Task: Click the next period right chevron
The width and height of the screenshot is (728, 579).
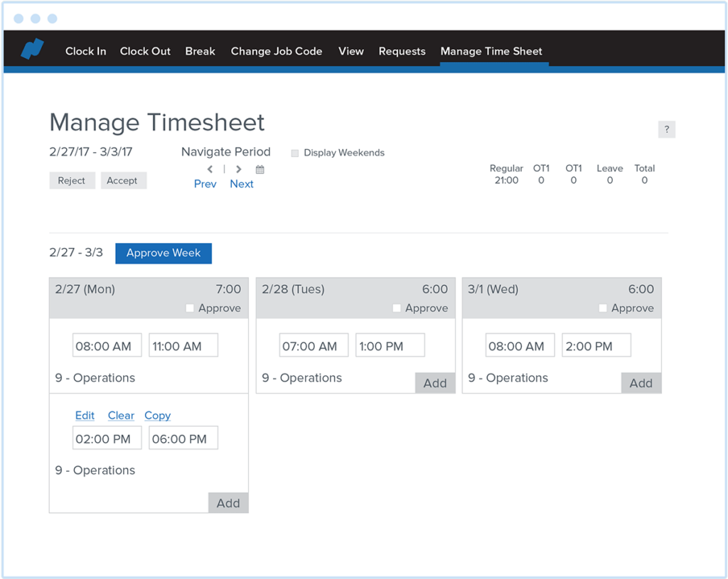Action: point(239,169)
